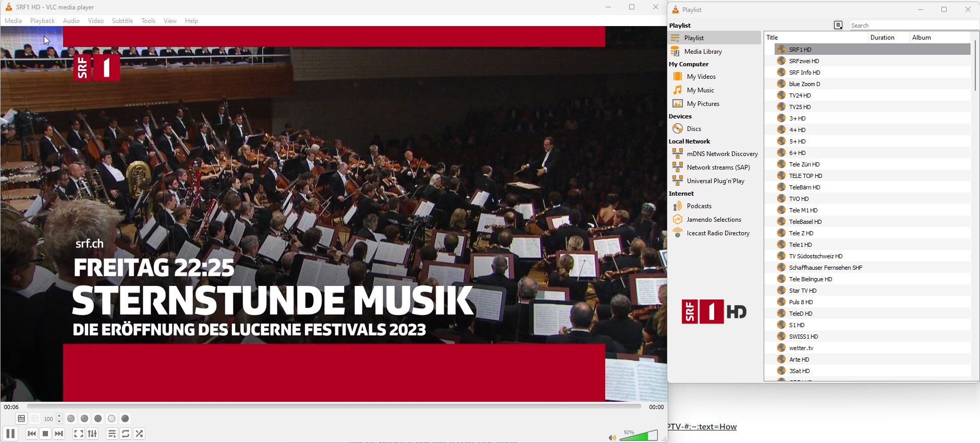The image size is (980, 443).
Task: Sort playlist by Duration column
Action: [889, 38]
